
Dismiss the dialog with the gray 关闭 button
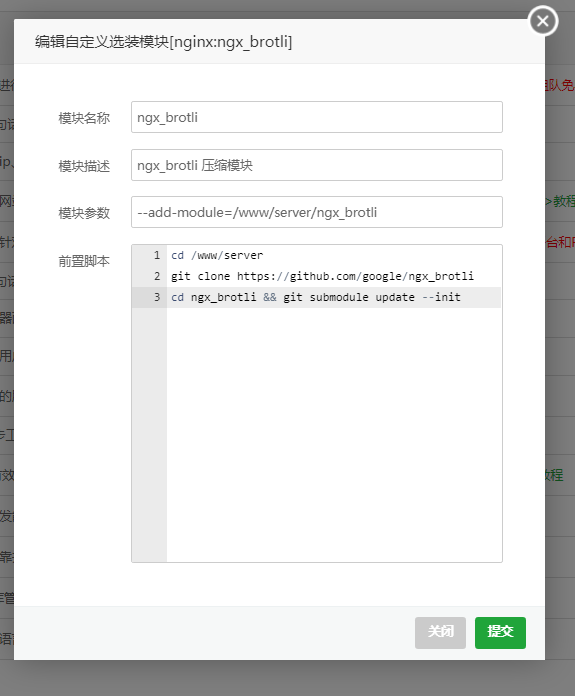(440, 633)
